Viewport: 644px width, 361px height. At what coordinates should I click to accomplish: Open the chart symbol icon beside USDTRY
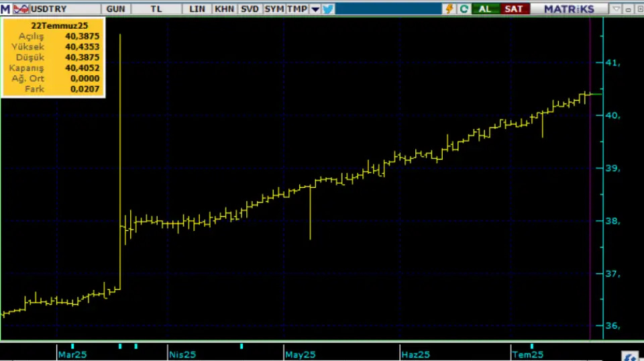tap(21, 9)
